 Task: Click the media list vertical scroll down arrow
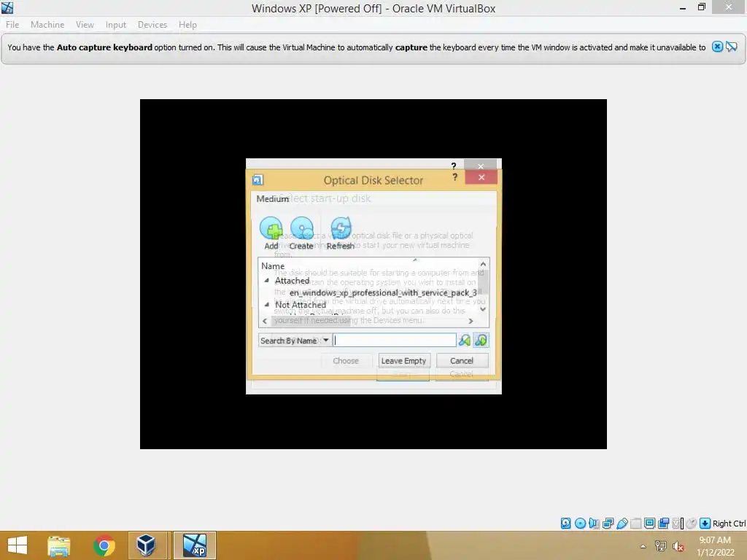coord(483,309)
